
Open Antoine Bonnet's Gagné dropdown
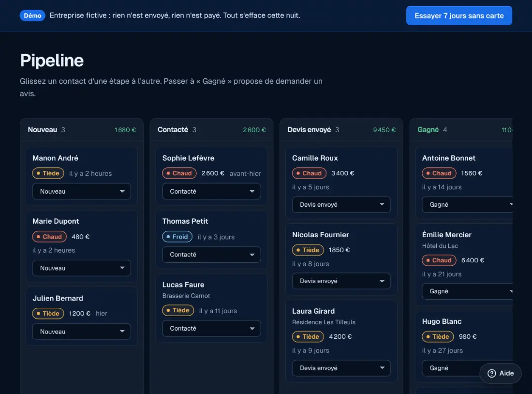(467, 204)
